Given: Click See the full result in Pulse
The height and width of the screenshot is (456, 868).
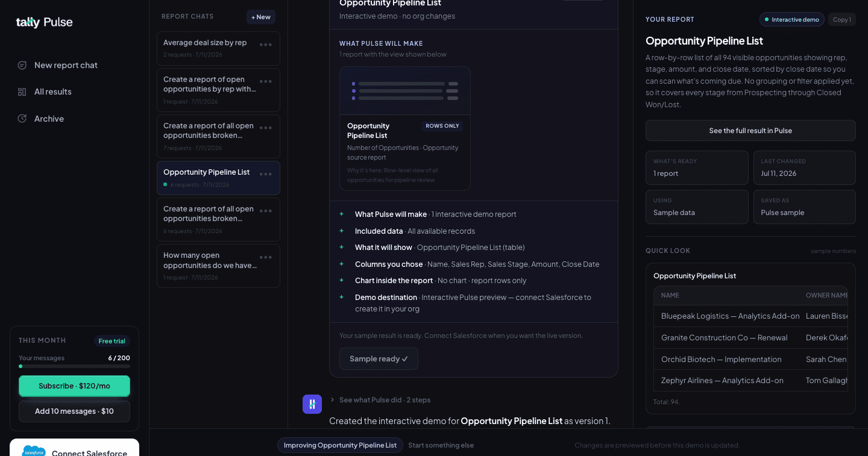Looking at the screenshot, I should (x=750, y=131).
